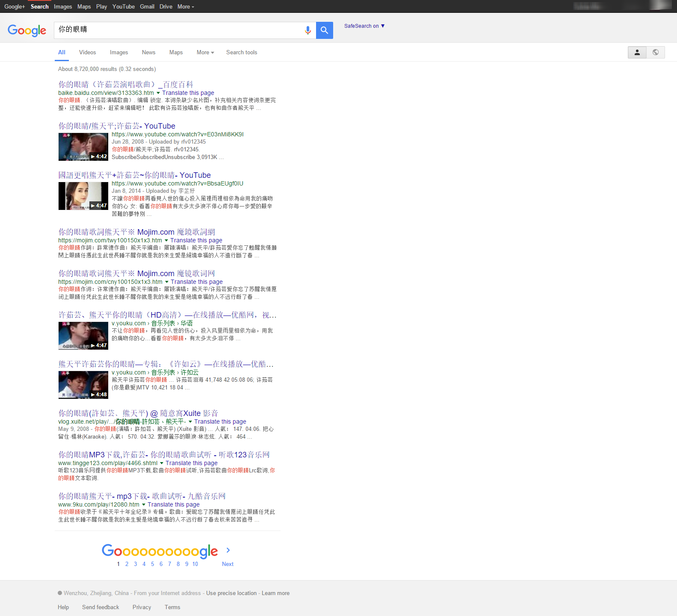Image resolution: width=677 pixels, height=616 pixels.
Task: Translate the tingge123.com result page
Action: pyautogui.click(x=192, y=463)
